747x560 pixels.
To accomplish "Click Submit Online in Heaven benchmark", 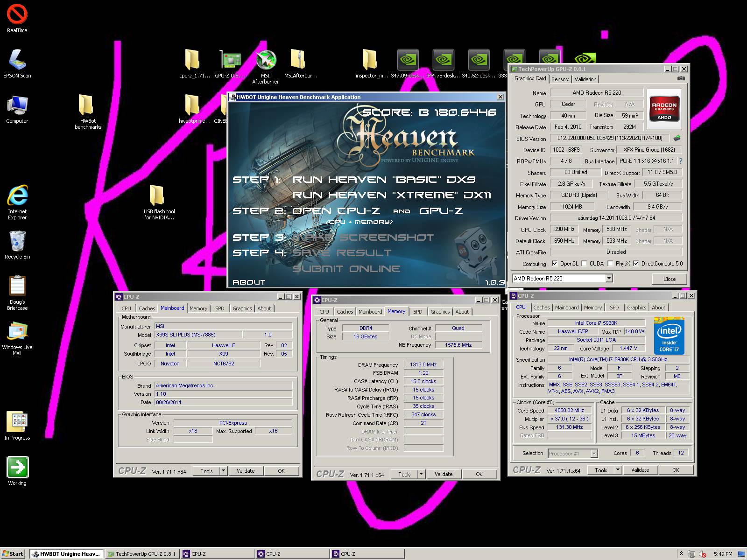I will click(346, 269).
